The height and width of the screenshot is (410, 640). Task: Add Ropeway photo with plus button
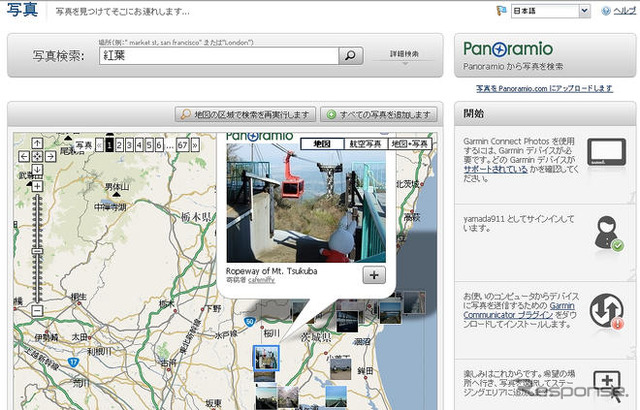(374, 275)
